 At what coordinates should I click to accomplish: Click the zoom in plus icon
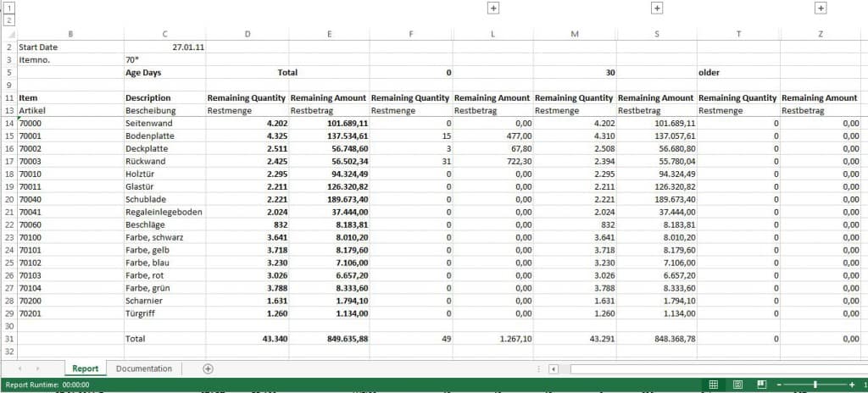[851, 385]
